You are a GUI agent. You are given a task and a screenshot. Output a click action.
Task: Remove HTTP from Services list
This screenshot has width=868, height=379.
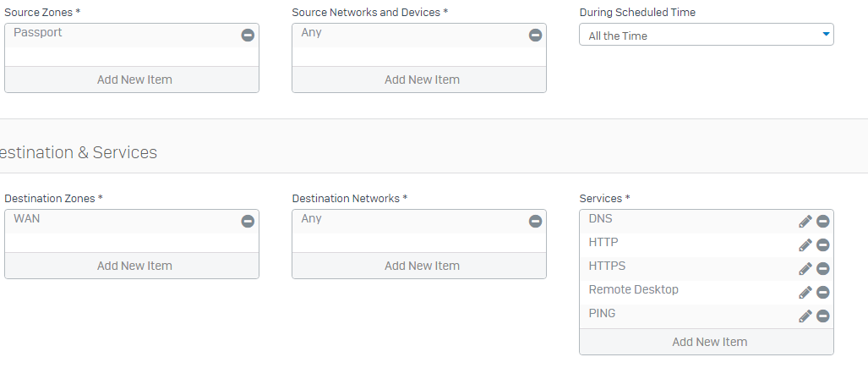pos(823,244)
